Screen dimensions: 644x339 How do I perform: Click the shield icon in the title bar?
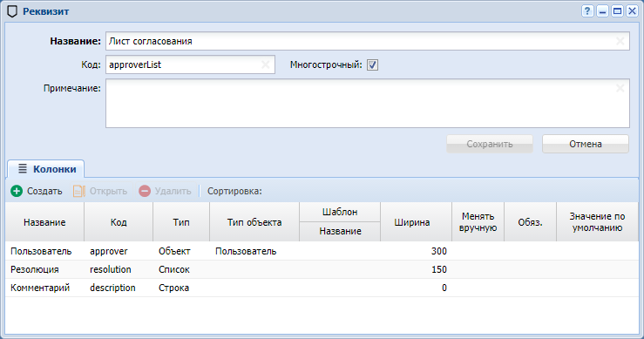(x=12, y=11)
